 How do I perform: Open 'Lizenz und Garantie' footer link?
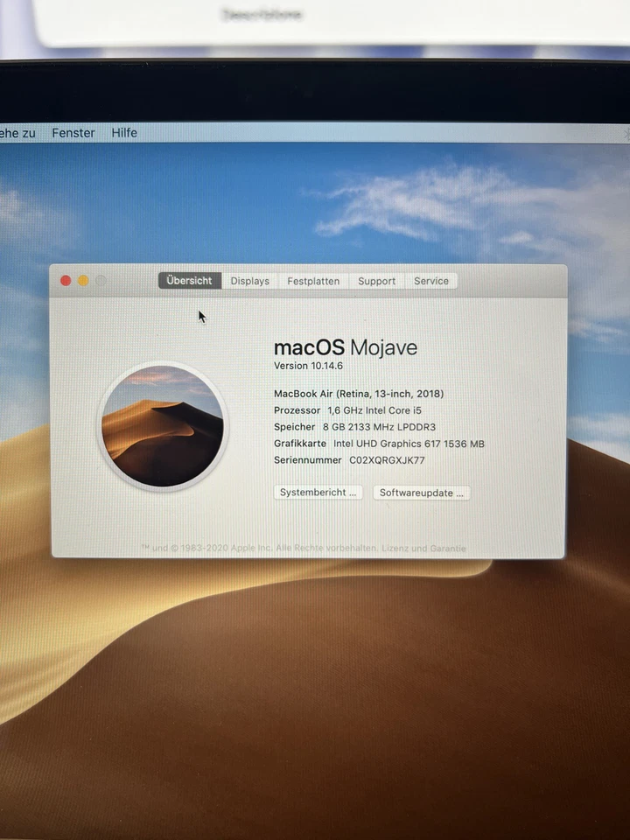tap(423, 548)
